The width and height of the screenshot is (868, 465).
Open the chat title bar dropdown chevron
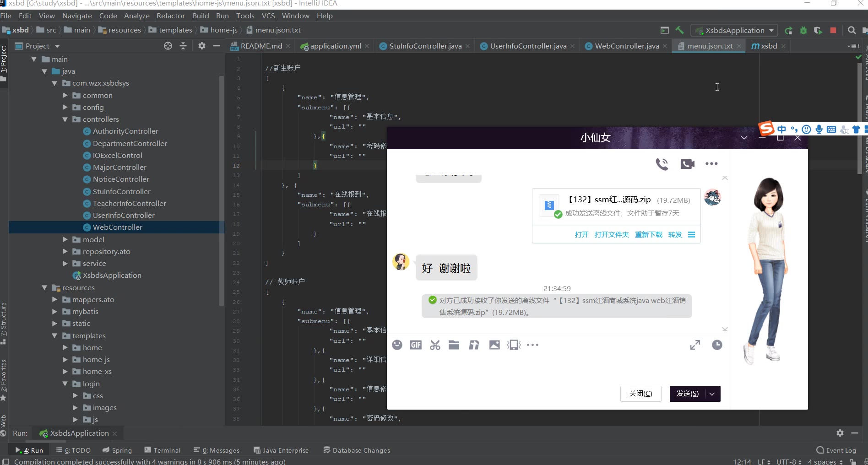[x=744, y=138]
